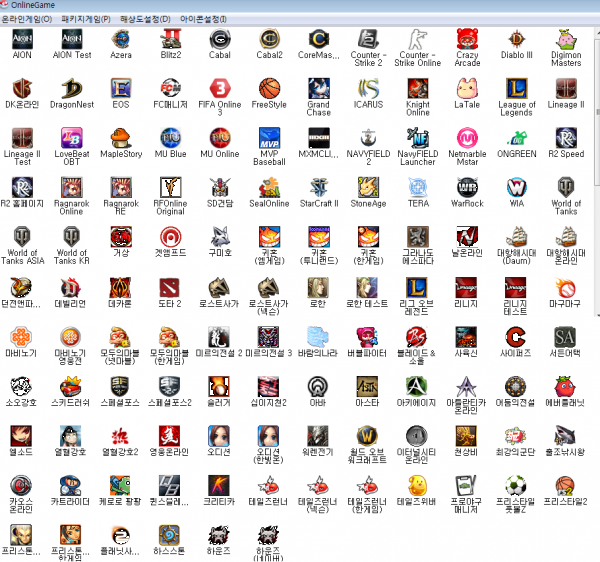Select the FreeStyle basketball icon
Viewport: 600px width, 562px height.
[269, 88]
